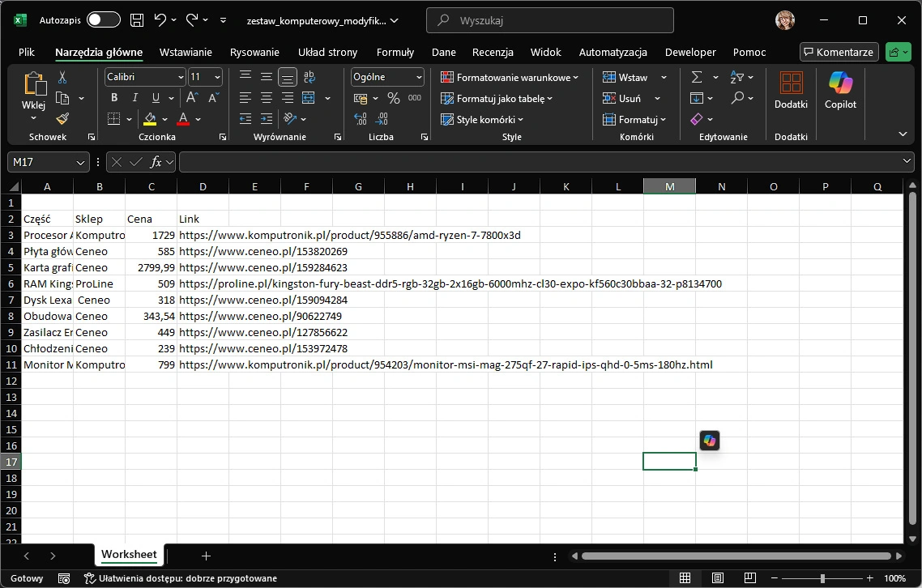
Task: Switch to the Dane tab
Action: 444,53
